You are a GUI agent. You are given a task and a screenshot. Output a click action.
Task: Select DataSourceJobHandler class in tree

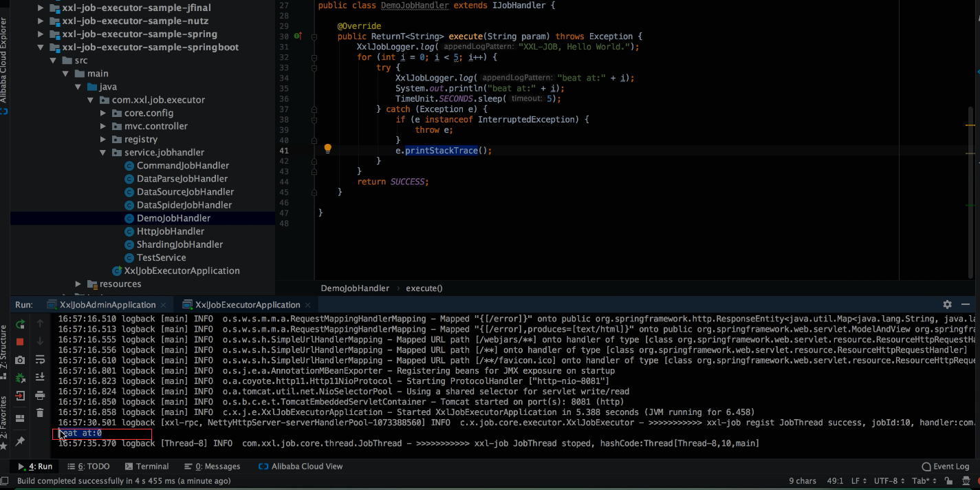point(185,191)
